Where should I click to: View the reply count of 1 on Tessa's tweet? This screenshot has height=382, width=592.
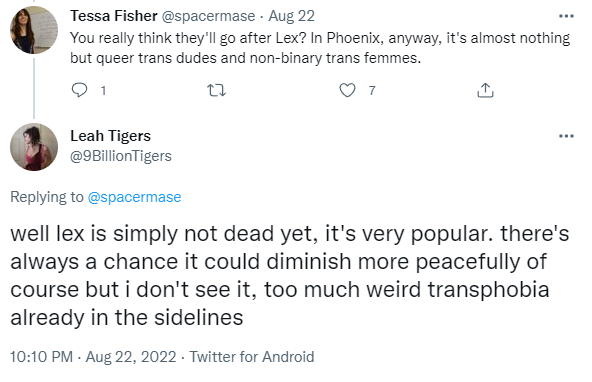[x=103, y=91]
